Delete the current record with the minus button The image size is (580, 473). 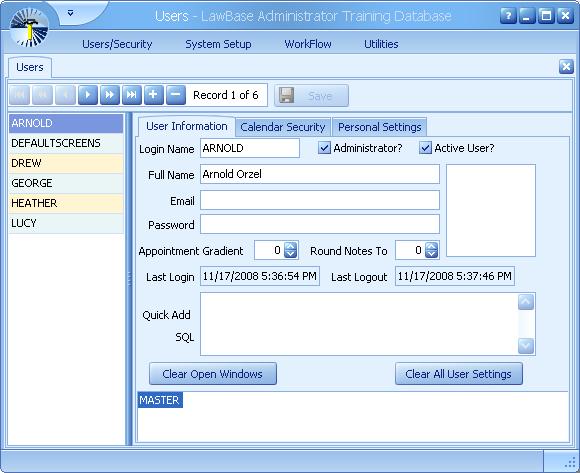pos(176,95)
